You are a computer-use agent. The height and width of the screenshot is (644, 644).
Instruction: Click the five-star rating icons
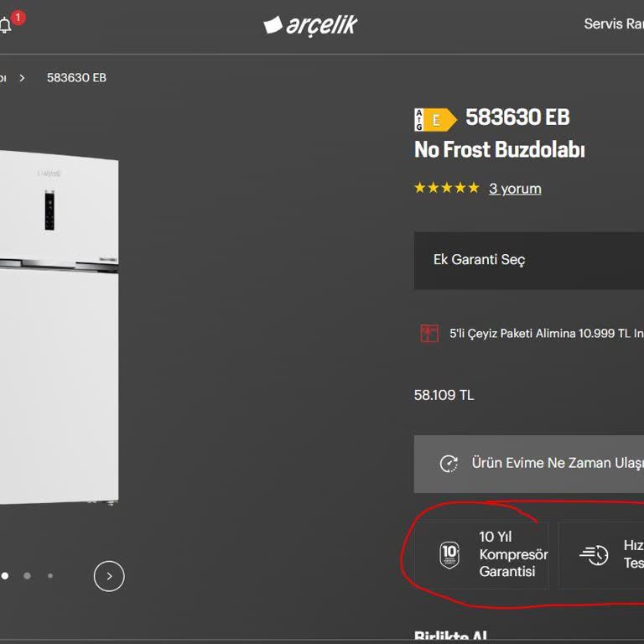(x=446, y=188)
